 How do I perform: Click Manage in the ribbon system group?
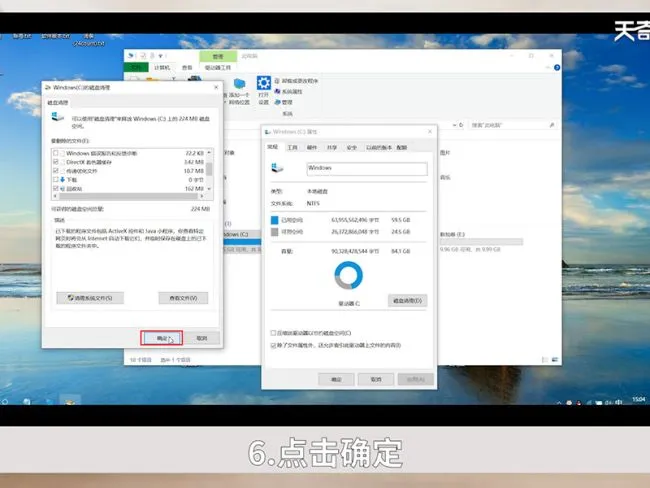pyautogui.click(x=284, y=102)
